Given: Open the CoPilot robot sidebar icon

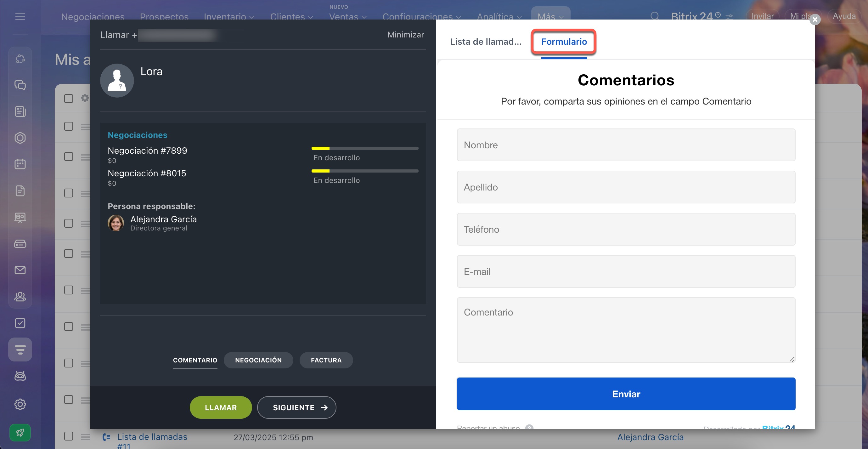Looking at the screenshot, I should click(20, 376).
